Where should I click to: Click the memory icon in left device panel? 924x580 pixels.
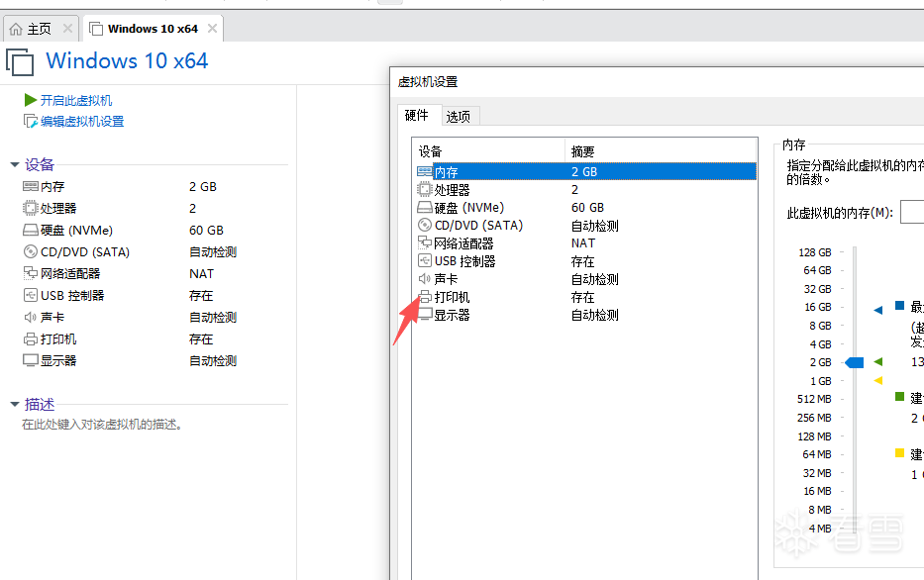[x=30, y=186]
